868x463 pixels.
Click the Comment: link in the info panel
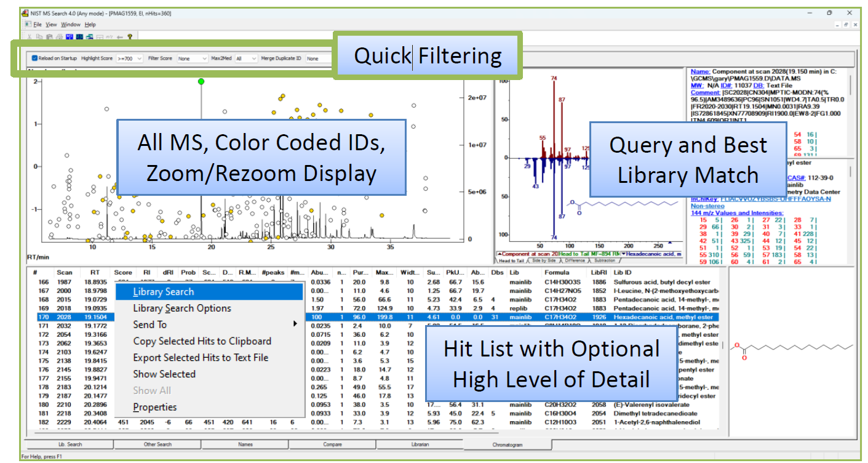704,92
